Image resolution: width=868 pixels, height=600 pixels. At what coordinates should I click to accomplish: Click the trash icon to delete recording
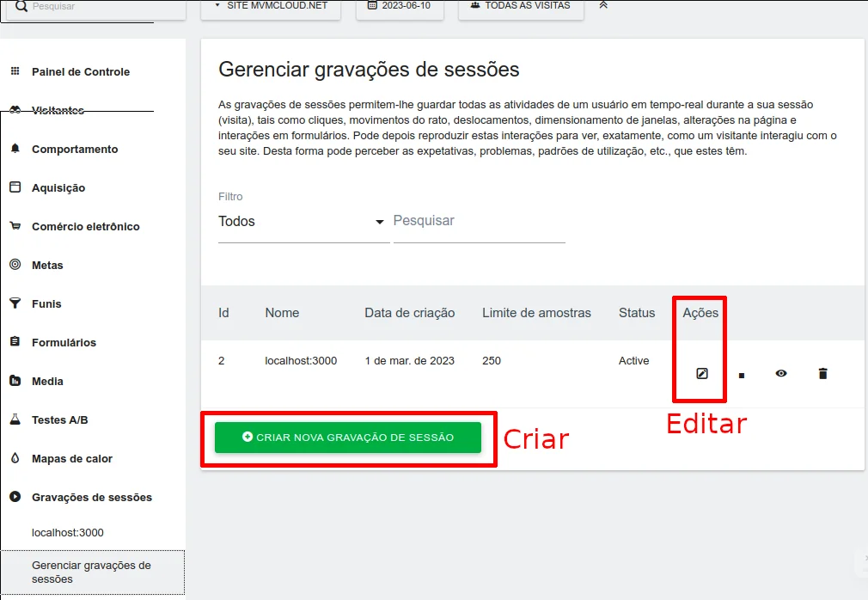point(822,373)
